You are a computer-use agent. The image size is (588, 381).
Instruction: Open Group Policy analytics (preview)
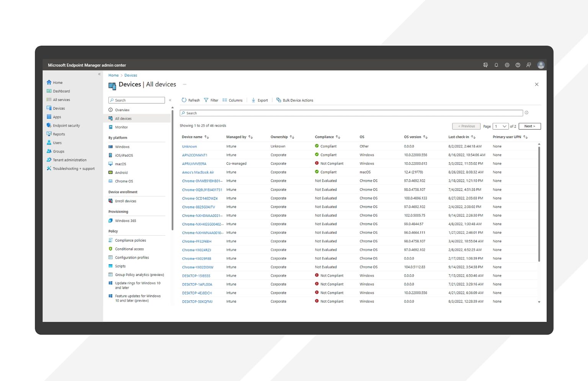click(139, 274)
